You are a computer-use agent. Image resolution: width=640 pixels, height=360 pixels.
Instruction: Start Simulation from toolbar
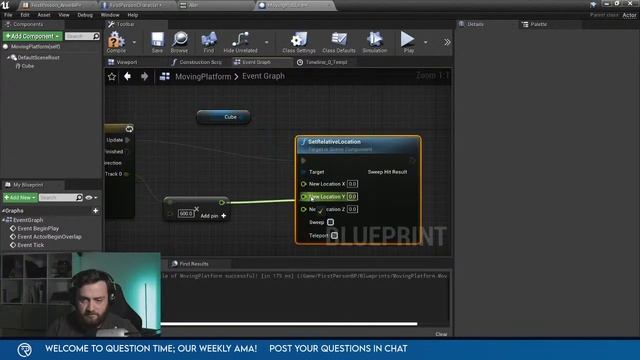[375, 42]
